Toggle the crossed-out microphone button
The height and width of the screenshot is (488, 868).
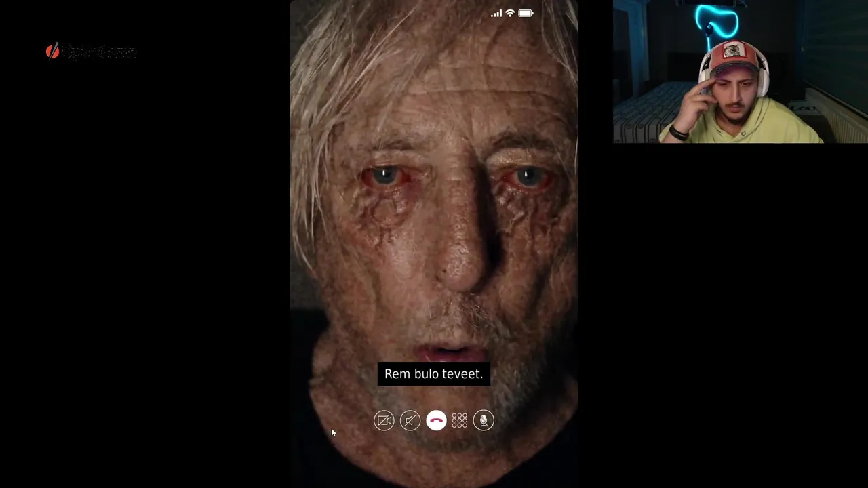coord(484,421)
